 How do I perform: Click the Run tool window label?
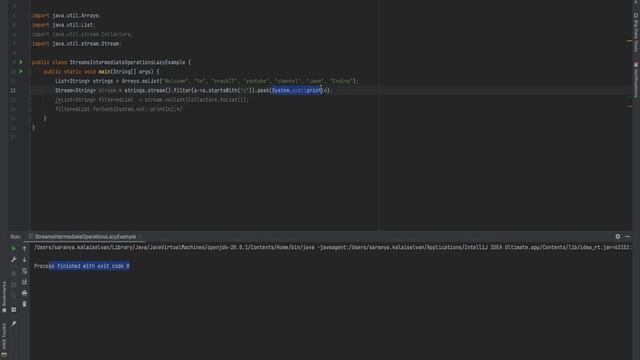point(16,237)
